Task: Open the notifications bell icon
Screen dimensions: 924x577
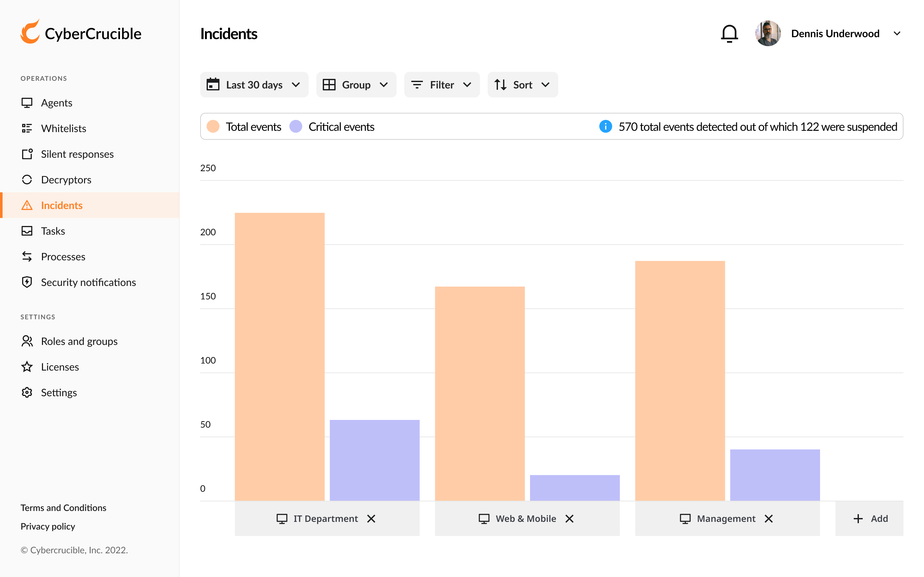Action: tap(729, 34)
